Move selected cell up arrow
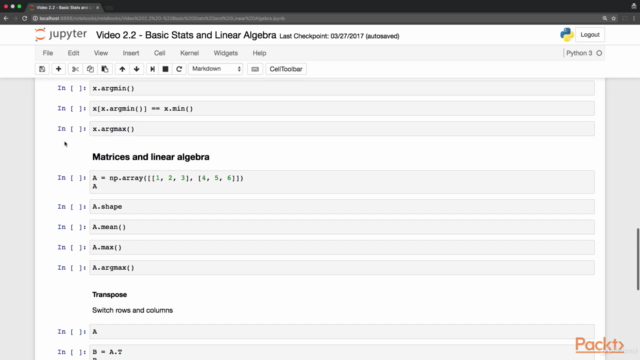Image resolution: width=640 pixels, height=360 pixels. tap(122, 69)
